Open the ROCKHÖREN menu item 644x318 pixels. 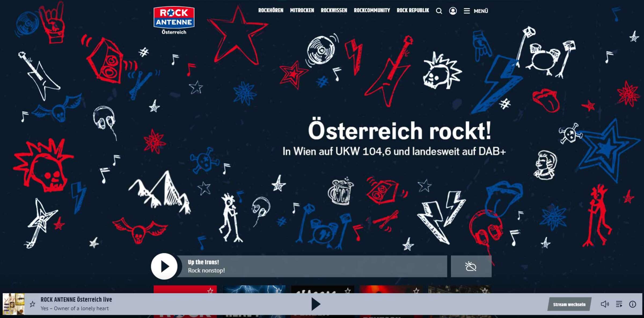coord(271,11)
